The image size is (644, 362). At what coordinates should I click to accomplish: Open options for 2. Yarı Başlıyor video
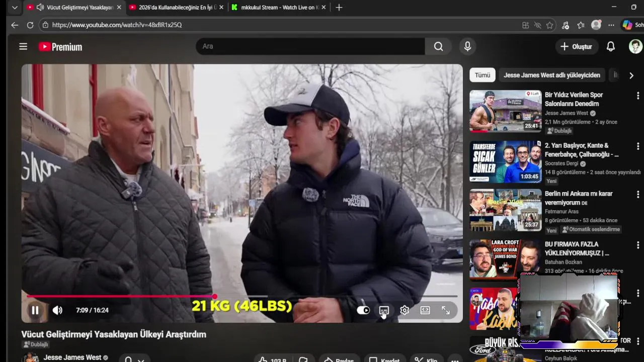pyautogui.click(x=638, y=146)
